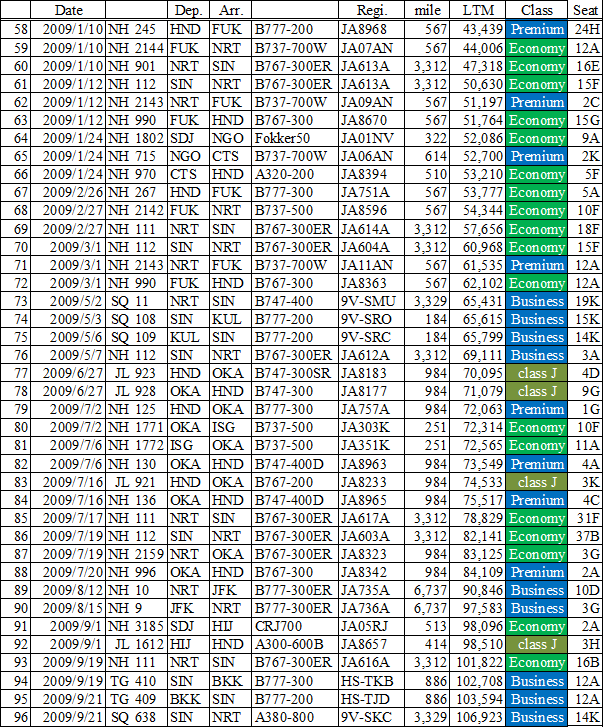Select flight cell NH 715
This screenshot has height=727, width=603.
[136, 156]
